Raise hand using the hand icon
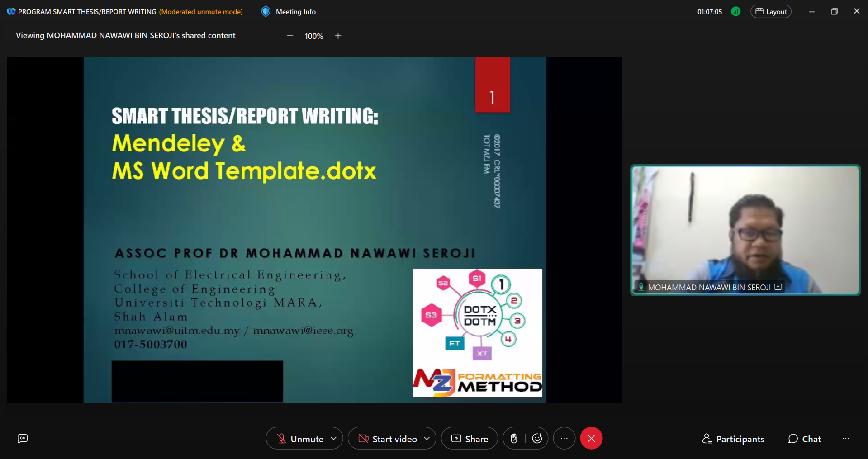The image size is (868, 459). (x=514, y=438)
